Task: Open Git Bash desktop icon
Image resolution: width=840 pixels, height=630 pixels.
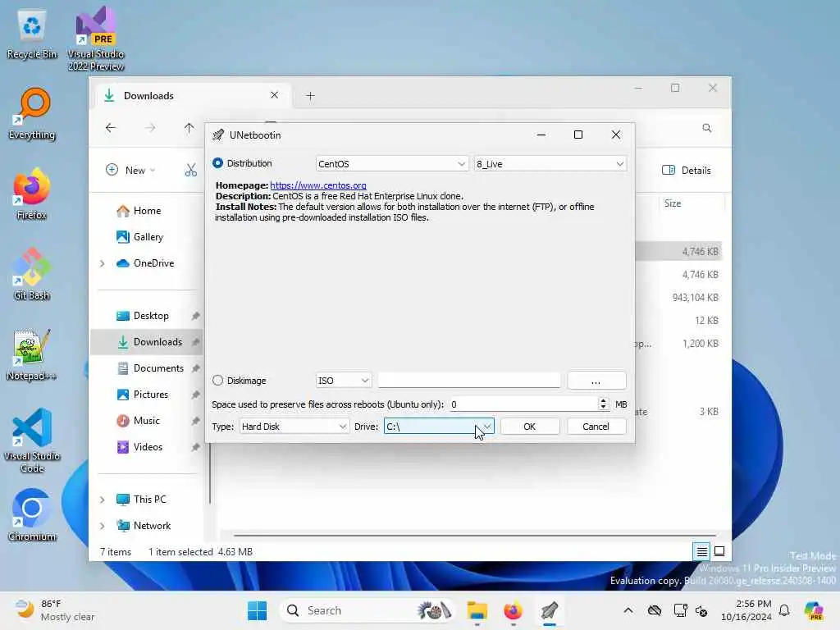Action: coord(32,274)
